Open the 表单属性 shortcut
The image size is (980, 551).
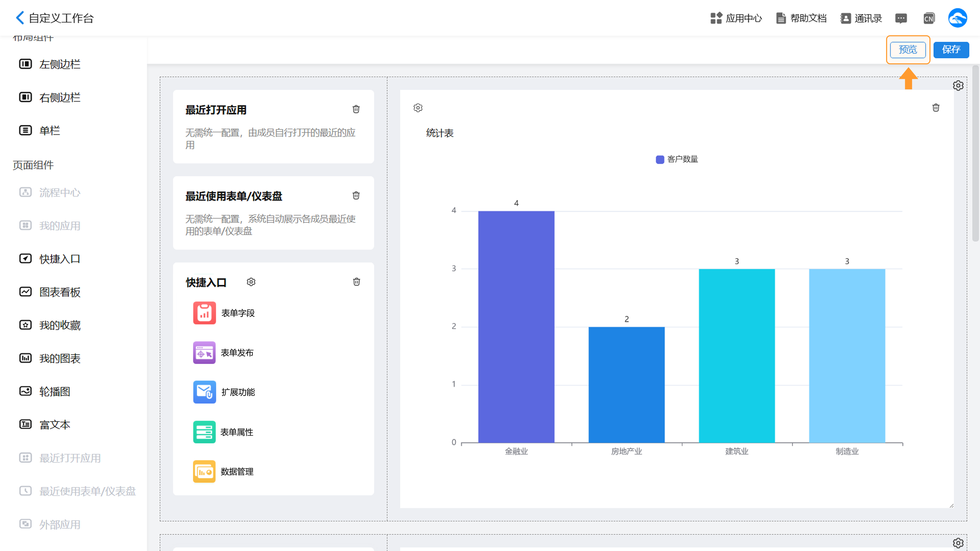tap(223, 432)
